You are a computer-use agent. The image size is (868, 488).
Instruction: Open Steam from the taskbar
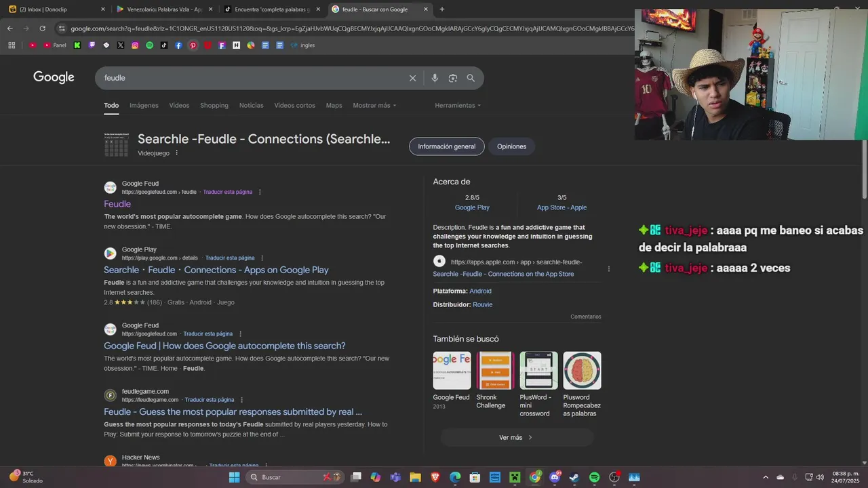click(x=574, y=477)
